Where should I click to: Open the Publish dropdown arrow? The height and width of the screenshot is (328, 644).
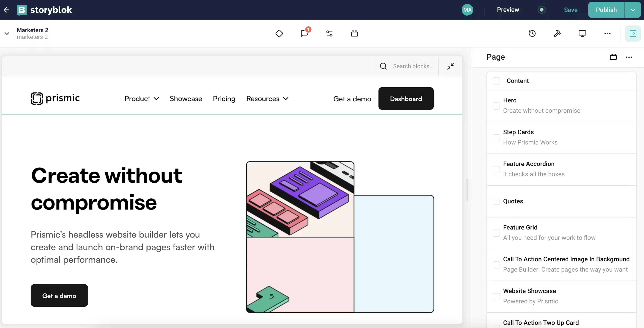(633, 10)
